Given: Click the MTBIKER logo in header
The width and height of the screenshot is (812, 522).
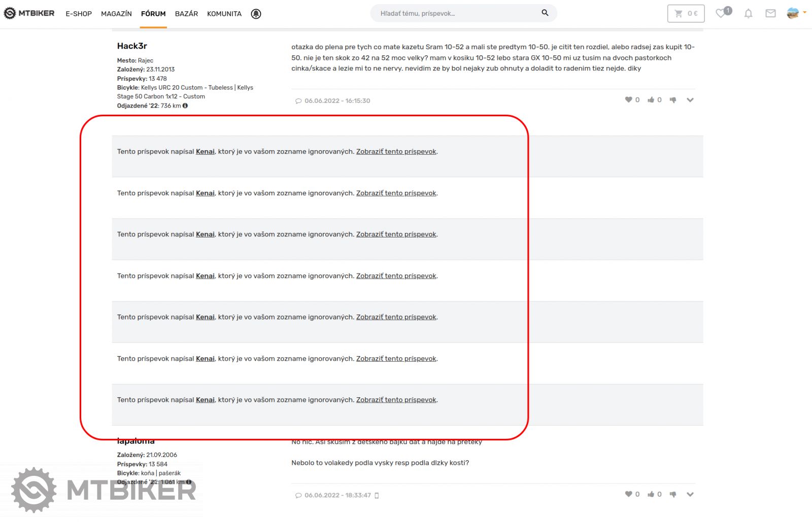Looking at the screenshot, I should tap(29, 13).
